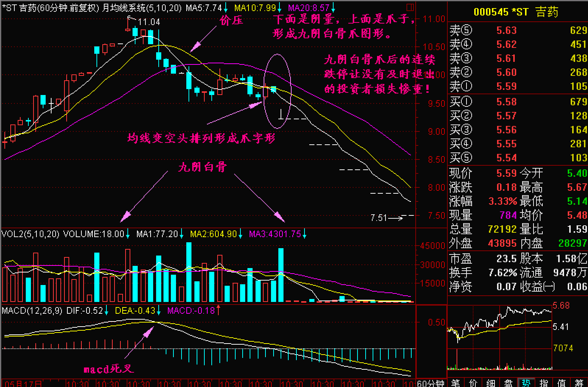588x387 pixels.
Task: Click the red panel layout icon above the chart
Action: point(410,7)
